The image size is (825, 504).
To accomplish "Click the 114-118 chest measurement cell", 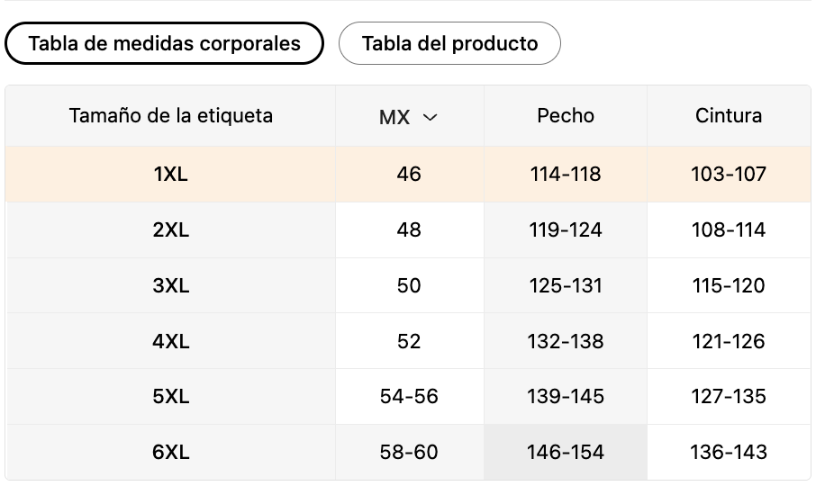I will tap(566, 174).
